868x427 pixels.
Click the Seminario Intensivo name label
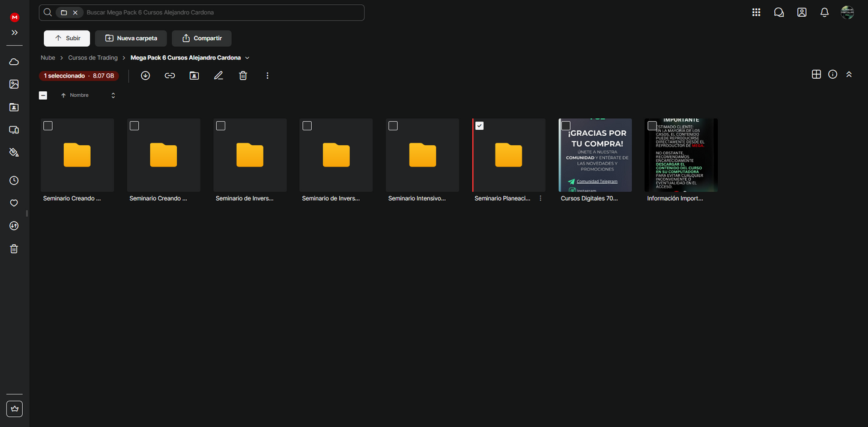click(417, 198)
